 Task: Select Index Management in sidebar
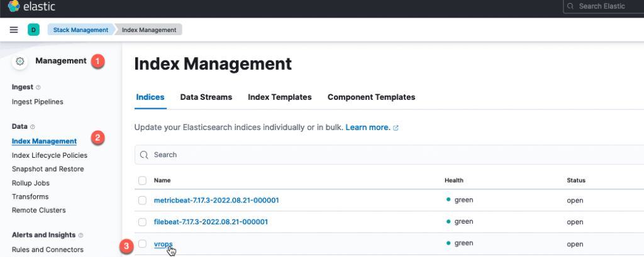click(x=45, y=141)
